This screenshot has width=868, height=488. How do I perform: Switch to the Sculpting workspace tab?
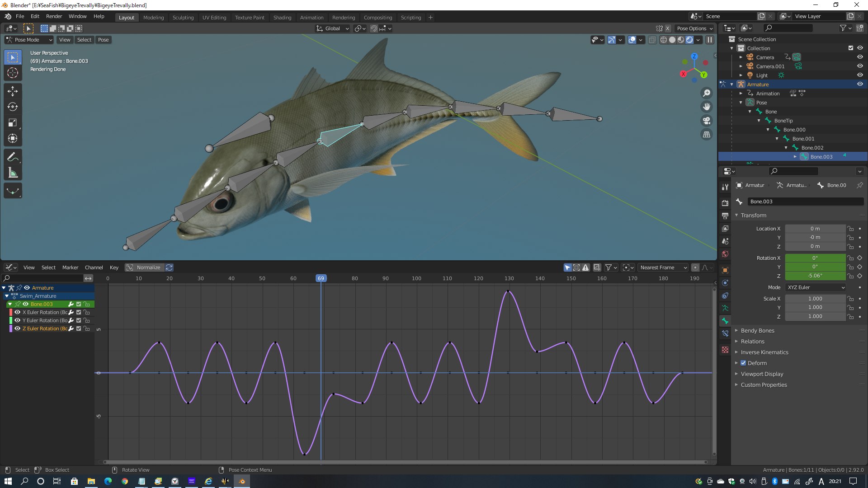click(183, 18)
